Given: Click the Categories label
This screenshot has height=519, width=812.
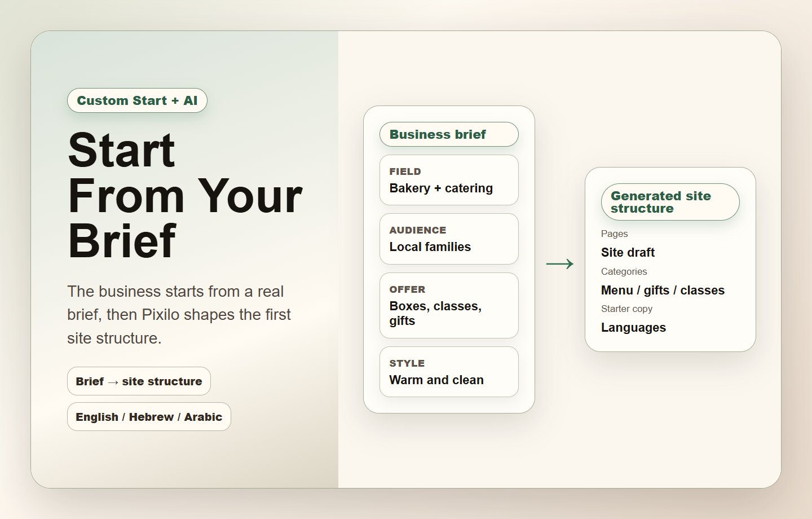Looking at the screenshot, I should pyautogui.click(x=624, y=271).
